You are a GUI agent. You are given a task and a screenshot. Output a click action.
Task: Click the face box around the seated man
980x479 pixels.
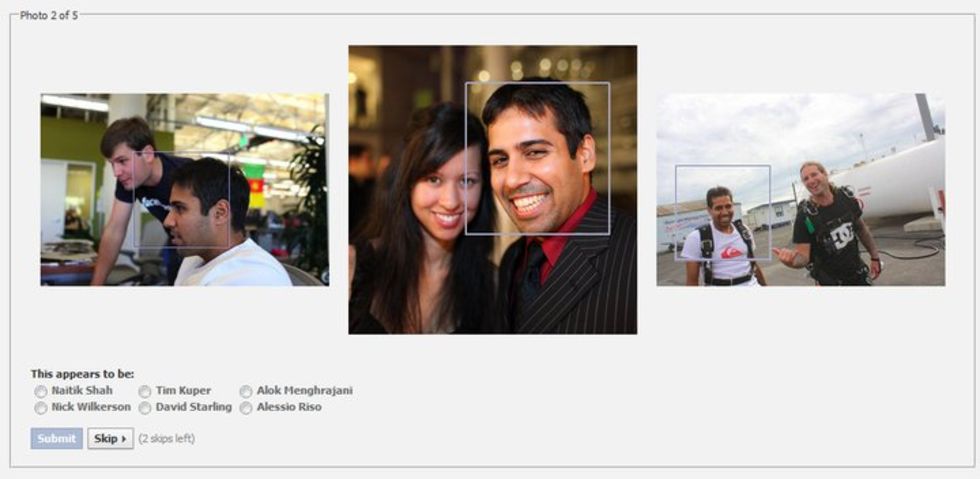pos(182,200)
